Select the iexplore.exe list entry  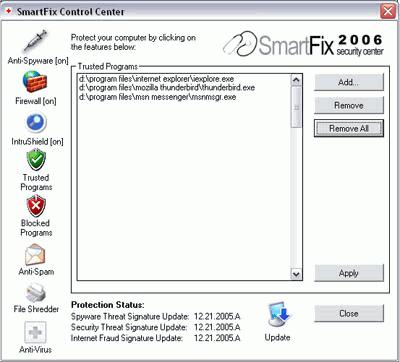point(157,79)
